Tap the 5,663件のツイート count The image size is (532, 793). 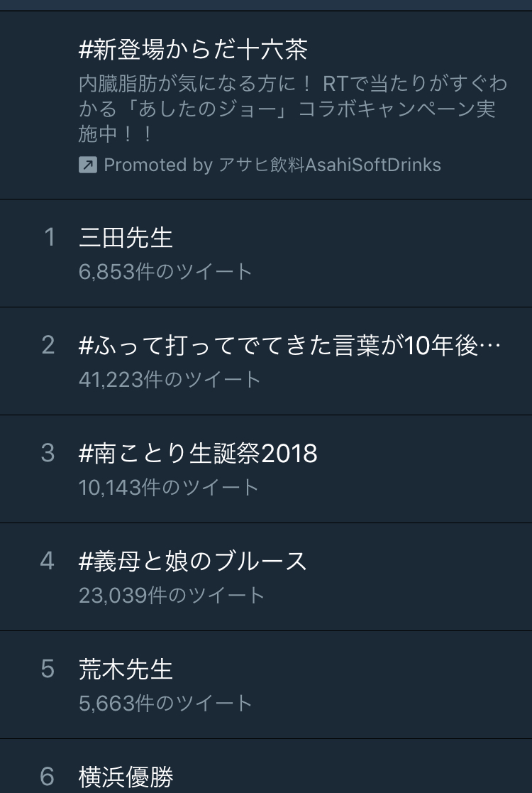pos(165,704)
